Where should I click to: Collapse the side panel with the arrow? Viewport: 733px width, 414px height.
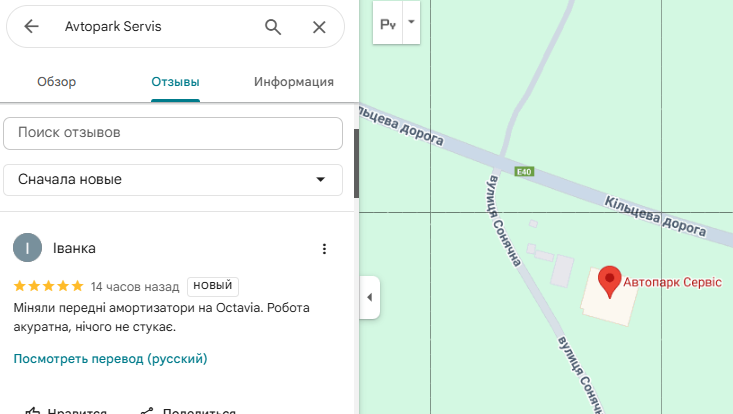369,297
